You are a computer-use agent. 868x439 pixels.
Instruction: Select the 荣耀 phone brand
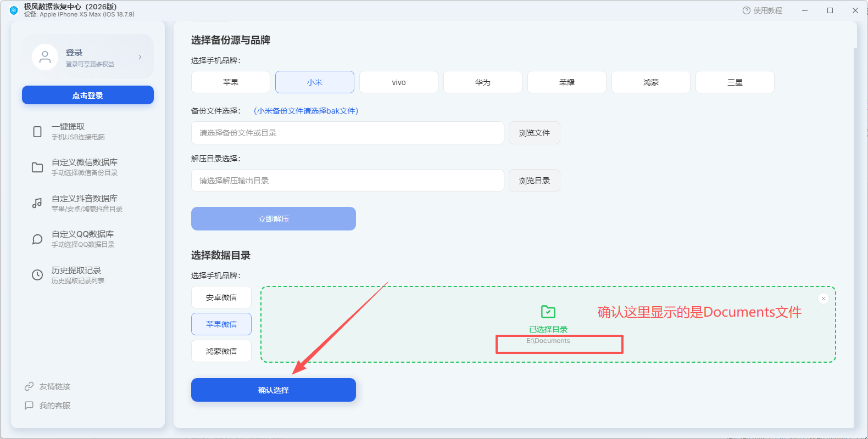(567, 82)
